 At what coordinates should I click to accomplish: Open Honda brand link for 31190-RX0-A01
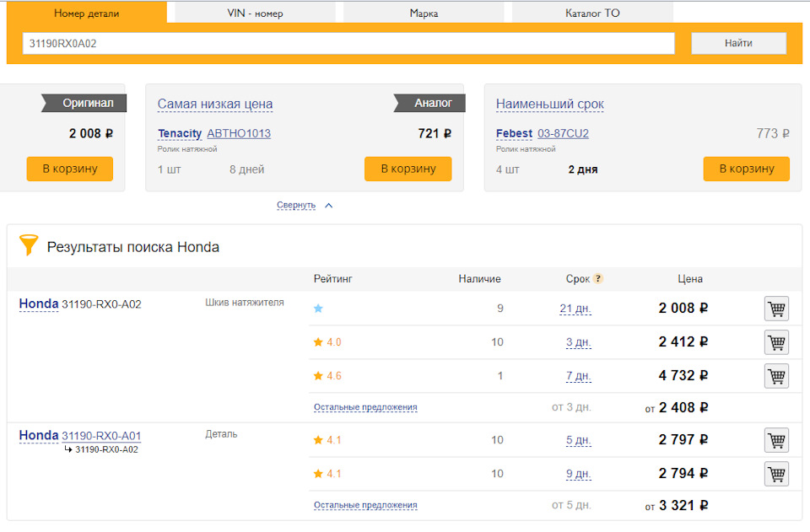click(x=39, y=436)
